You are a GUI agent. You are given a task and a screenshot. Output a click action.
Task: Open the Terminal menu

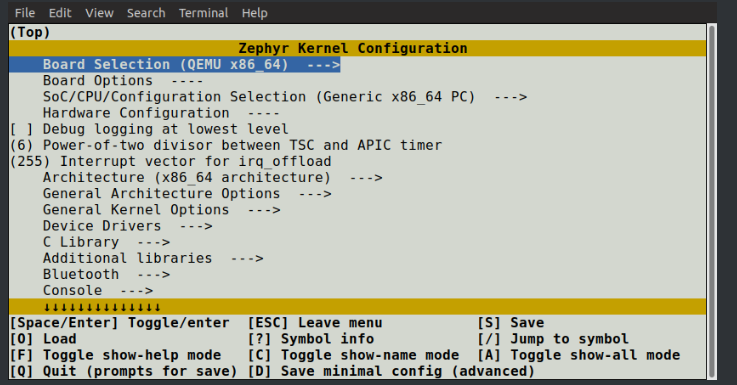click(203, 13)
